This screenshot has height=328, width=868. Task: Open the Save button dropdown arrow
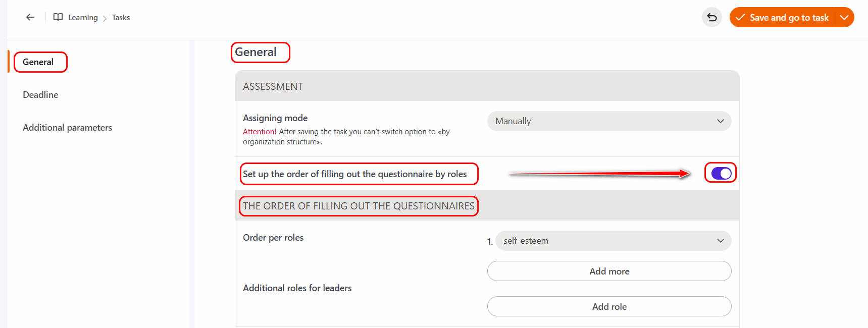pyautogui.click(x=844, y=18)
